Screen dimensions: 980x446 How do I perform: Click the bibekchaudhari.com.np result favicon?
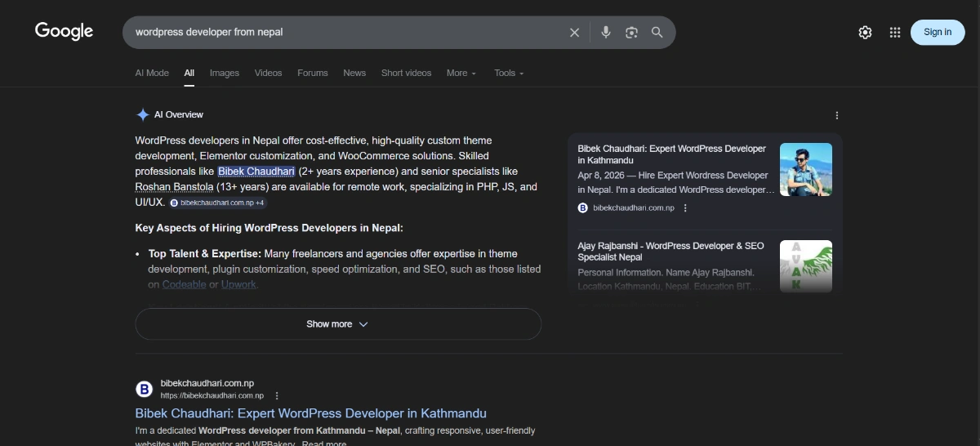point(144,389)
